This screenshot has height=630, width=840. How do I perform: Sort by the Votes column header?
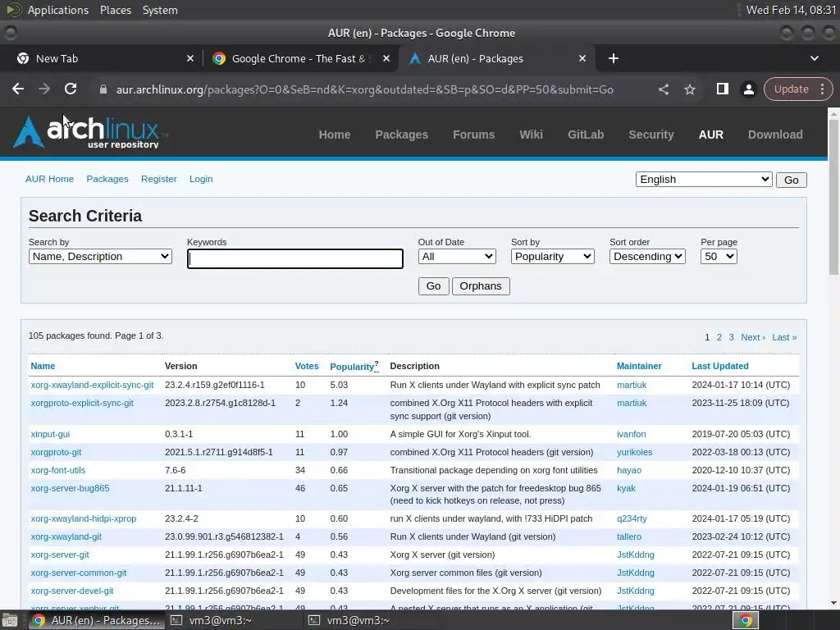307,366
